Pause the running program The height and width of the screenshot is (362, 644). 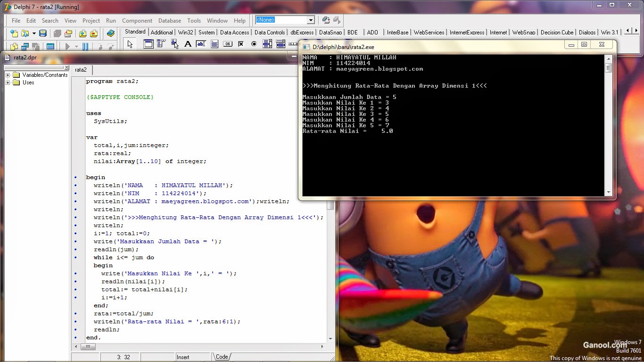(85, 47)
